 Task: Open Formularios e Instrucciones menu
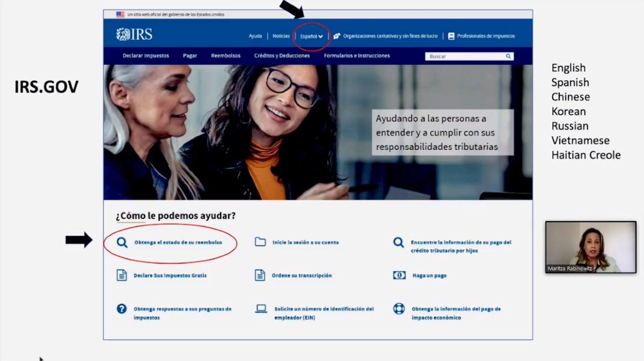(x=357, y=56)
